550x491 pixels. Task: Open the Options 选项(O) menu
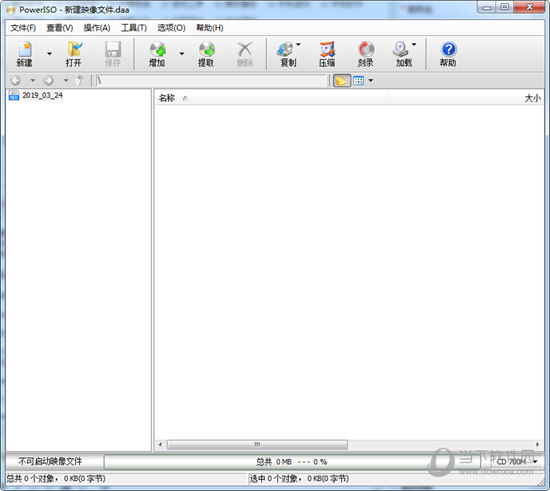tap(171, 28)
